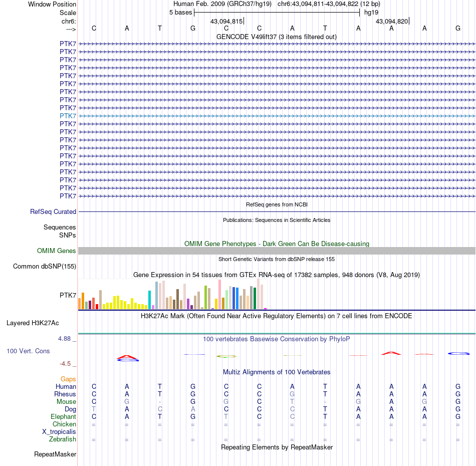476x466 pixels.
Task: Select the Rhesus alignment row label
Action: [x=65, y=394]
